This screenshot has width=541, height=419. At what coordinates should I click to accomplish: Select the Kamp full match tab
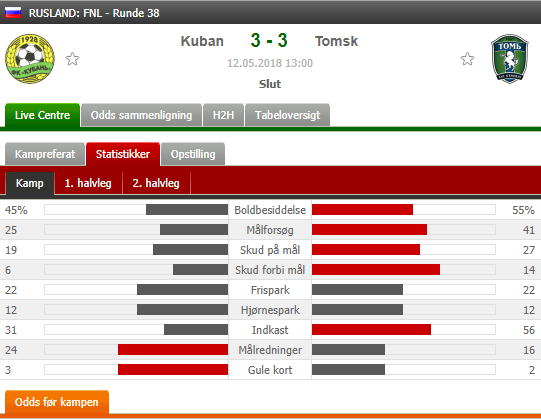(30, 183)
